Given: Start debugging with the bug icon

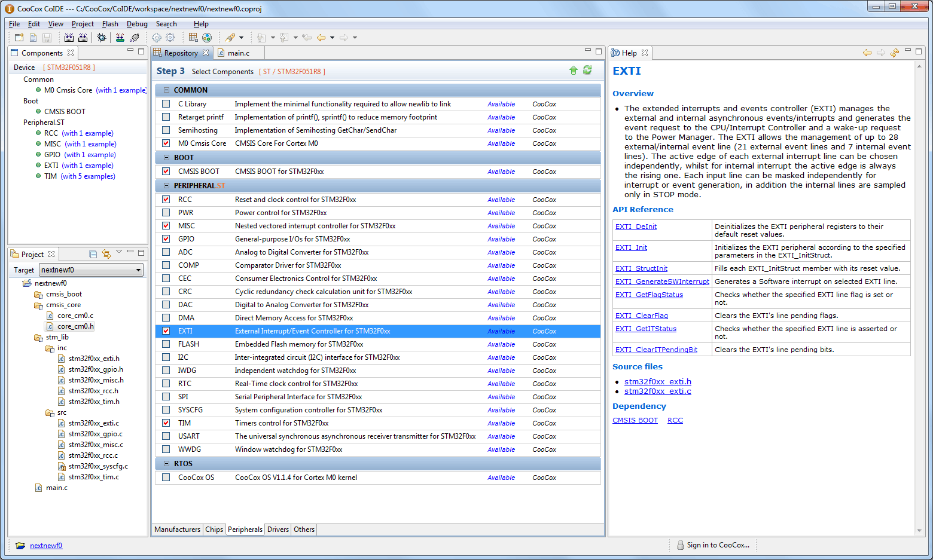Looking at the screenshot, I should 102,38.
